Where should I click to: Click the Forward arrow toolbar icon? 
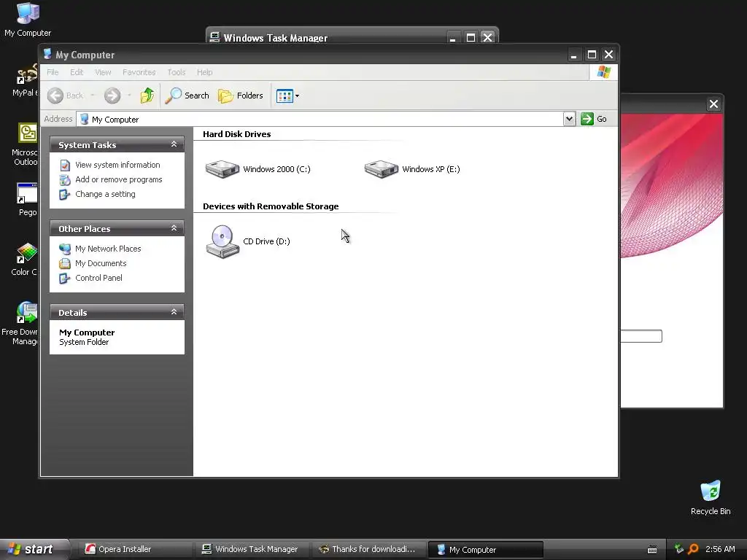coord(112,96)
